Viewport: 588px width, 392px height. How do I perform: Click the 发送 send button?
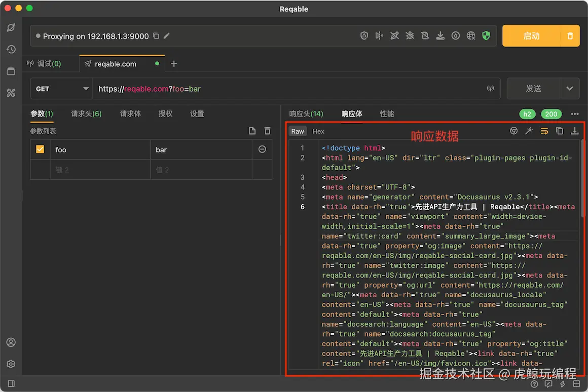[533, 88]
